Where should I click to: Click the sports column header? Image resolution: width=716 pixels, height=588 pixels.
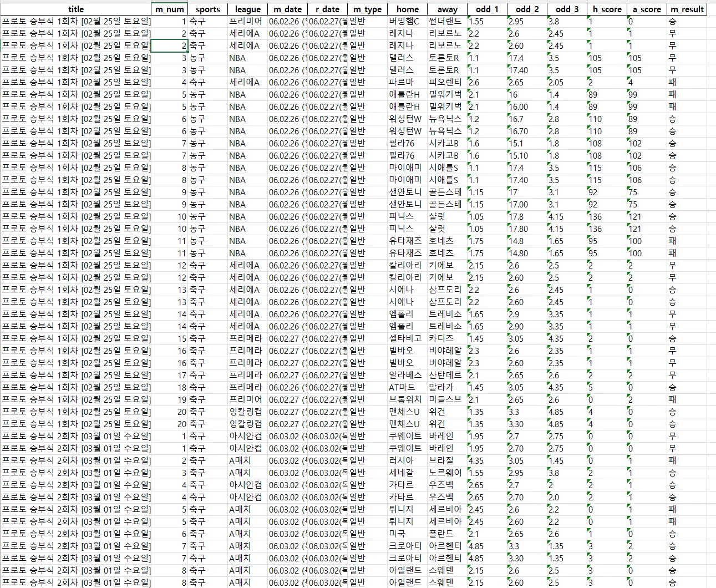pyautogui.click(x=208, y=9)
